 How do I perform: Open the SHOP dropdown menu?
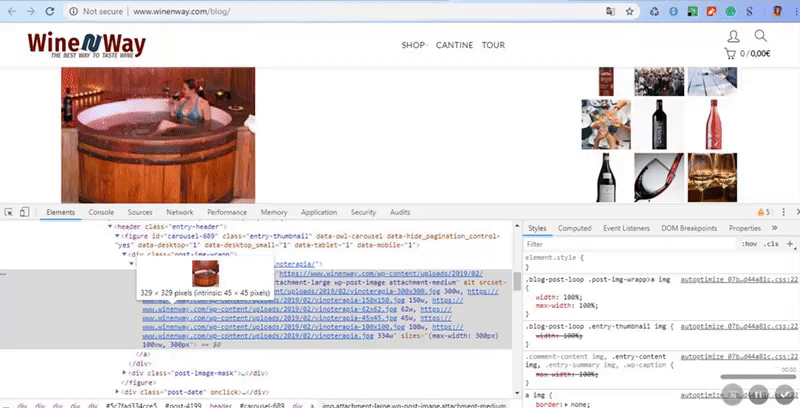(414, 45)
